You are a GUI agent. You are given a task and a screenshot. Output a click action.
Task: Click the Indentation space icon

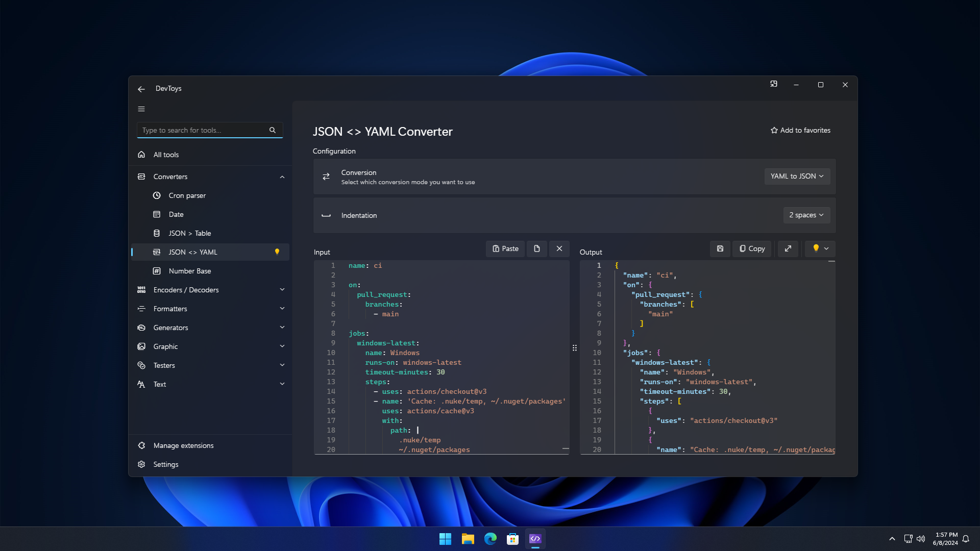326,215
